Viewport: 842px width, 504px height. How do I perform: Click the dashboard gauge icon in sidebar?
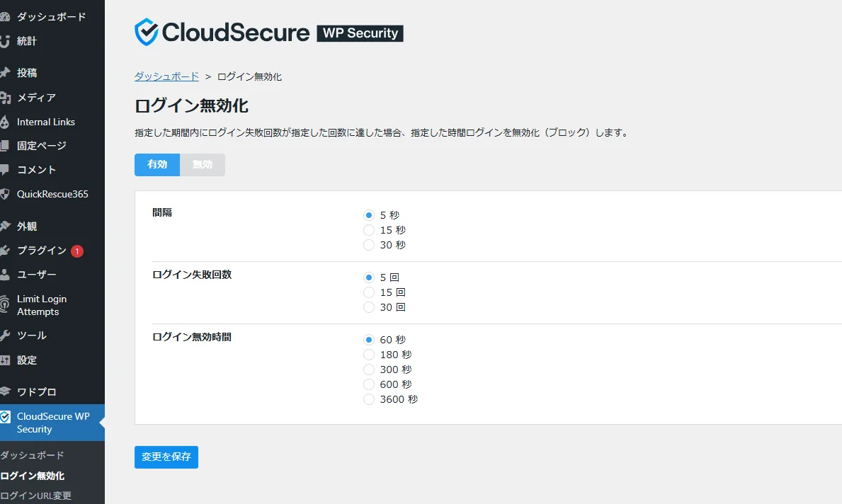click(5, 17)
